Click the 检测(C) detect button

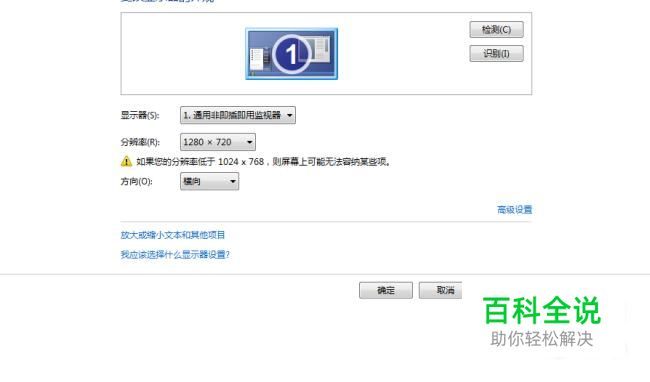coord(496,29)
